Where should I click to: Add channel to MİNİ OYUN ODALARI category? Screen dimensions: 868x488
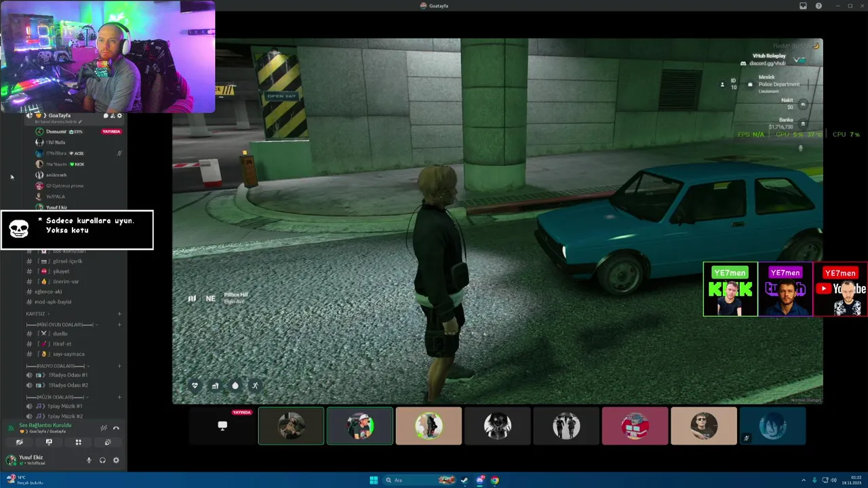[119, 325]
